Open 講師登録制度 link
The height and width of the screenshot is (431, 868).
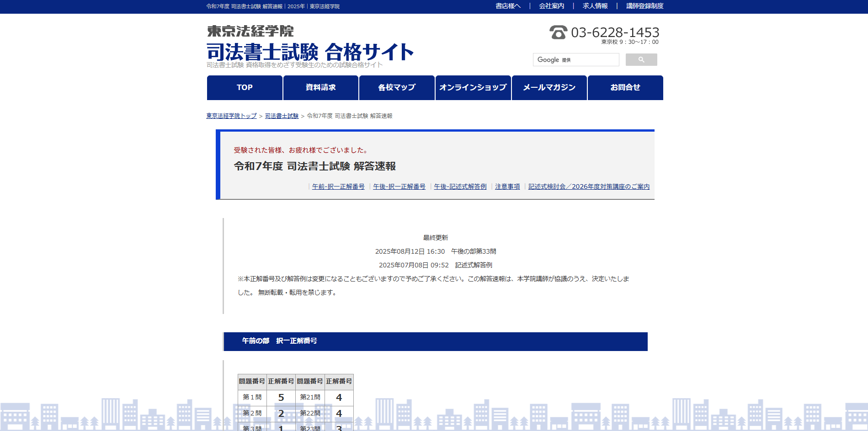pos(644,6)
